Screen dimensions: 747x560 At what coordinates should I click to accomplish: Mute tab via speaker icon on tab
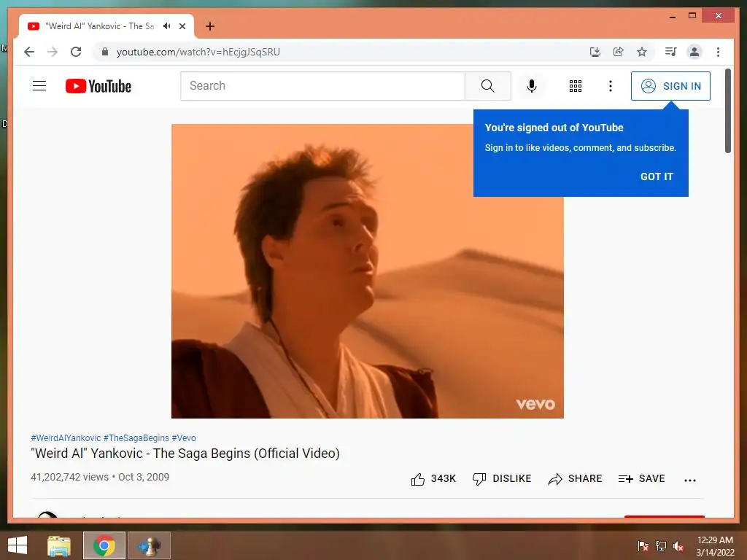[x=167, y=26]
